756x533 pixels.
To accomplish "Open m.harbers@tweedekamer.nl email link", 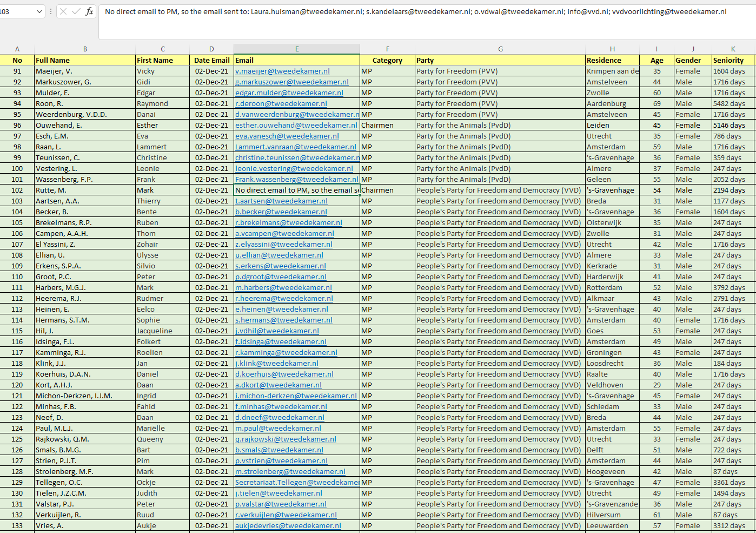I will click(283, 287).
